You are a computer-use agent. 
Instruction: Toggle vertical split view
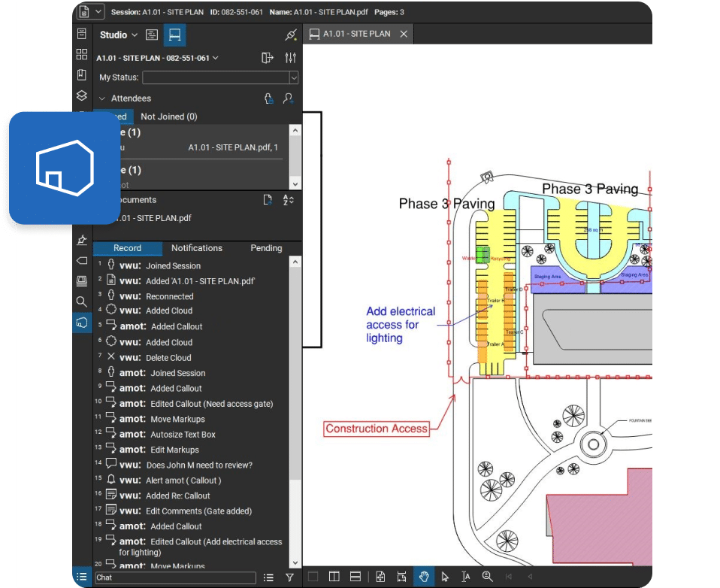click(334, 577)
